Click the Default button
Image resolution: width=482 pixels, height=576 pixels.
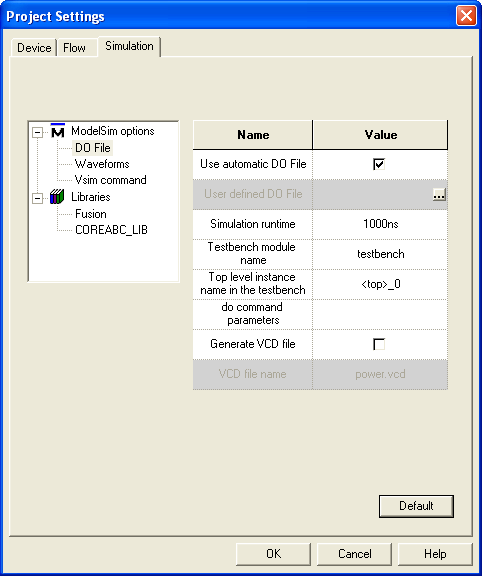click(x=416, y=506)
